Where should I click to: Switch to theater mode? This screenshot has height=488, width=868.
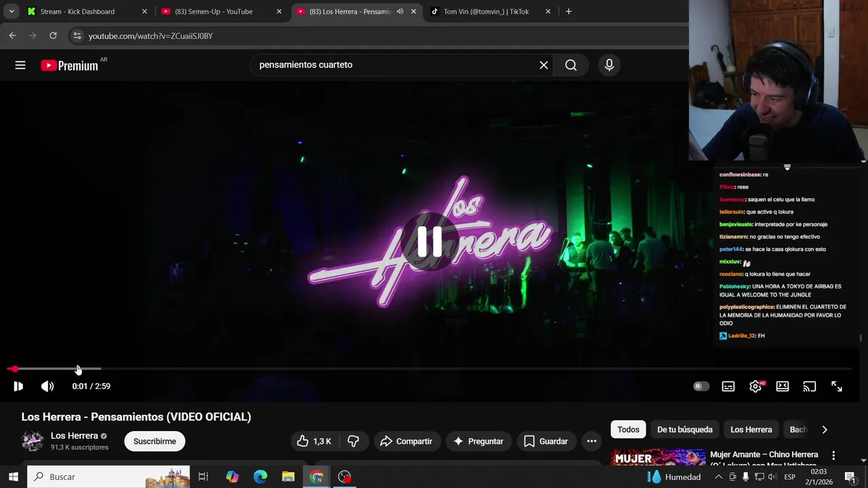pos(783,386)
